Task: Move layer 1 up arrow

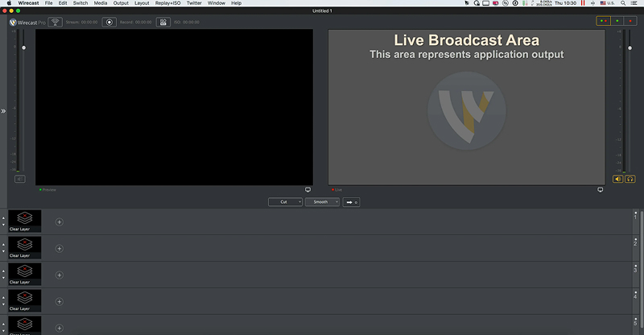Action: pos(4,218)
